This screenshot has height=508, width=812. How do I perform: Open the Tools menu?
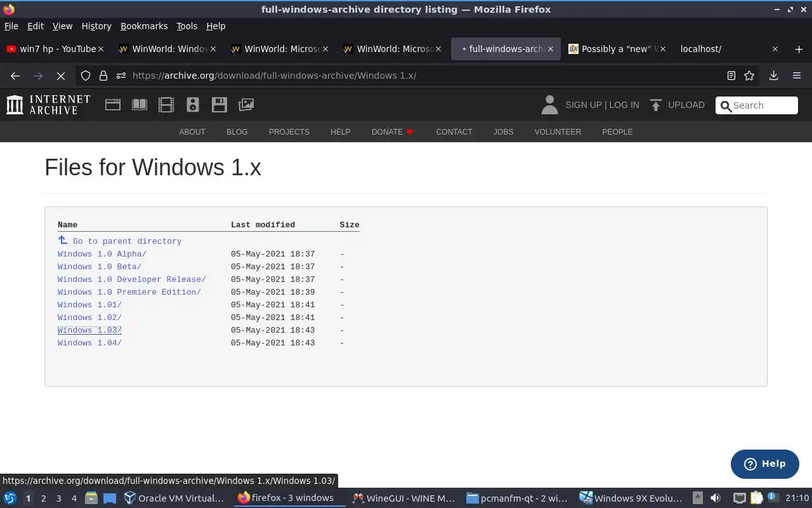point(187,26)
